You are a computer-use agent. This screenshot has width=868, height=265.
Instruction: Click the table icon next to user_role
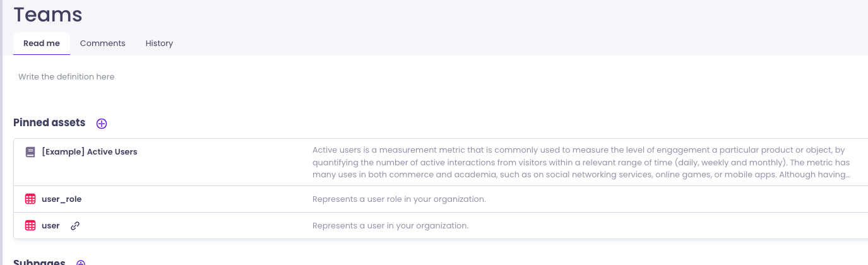tap(30, 199)
